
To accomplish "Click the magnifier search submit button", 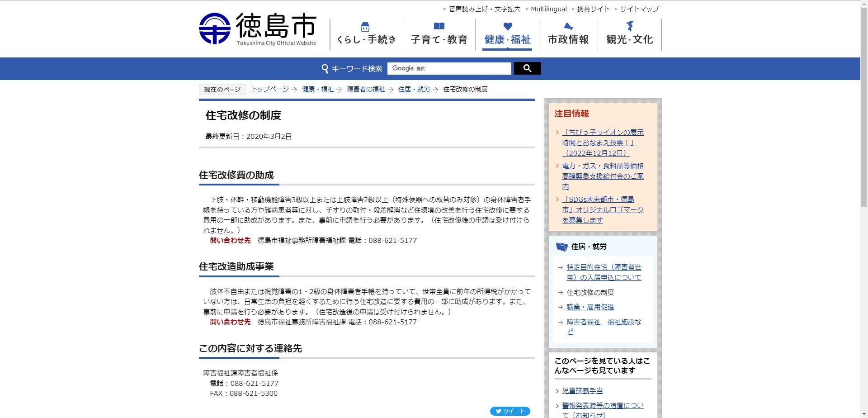I will [527, 68].
